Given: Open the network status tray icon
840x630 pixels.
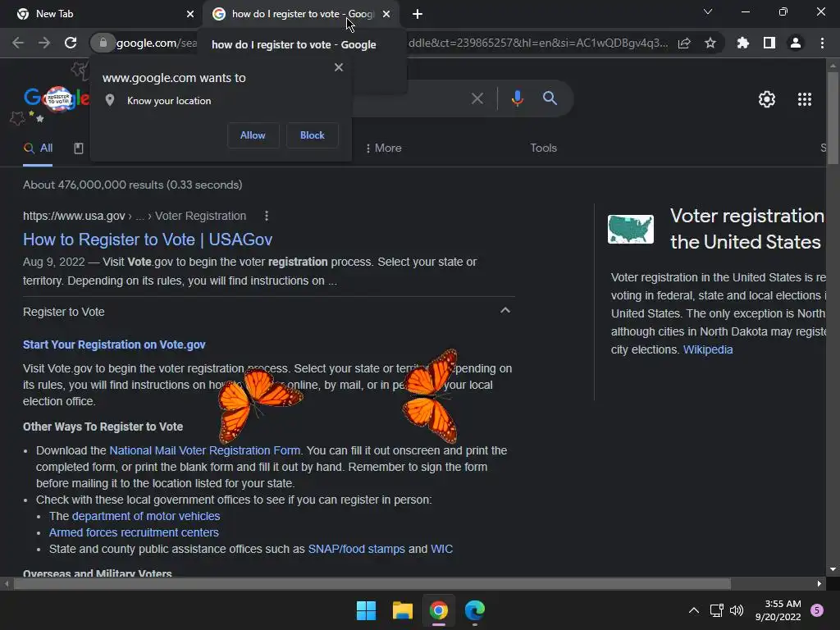Looking at the screenshot, I should click(x=716, y=610).
